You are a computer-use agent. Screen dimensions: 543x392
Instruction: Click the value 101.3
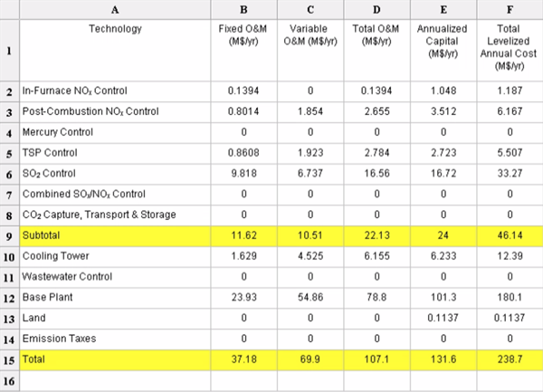(x=443, y=298)
